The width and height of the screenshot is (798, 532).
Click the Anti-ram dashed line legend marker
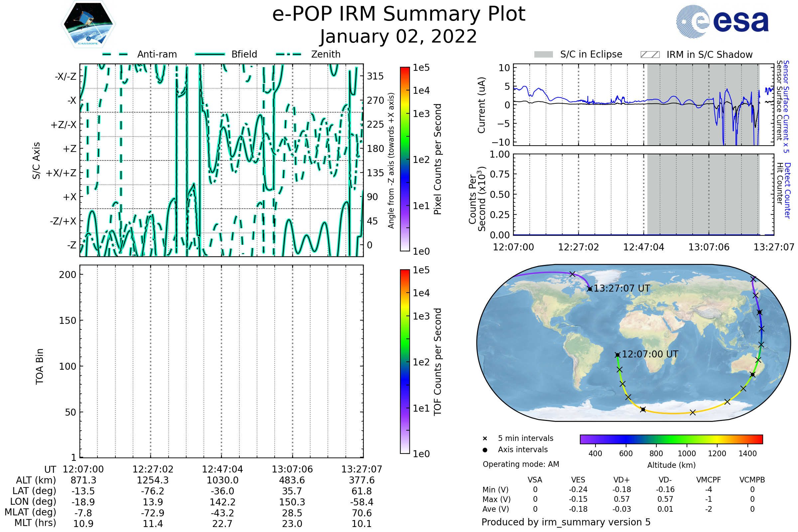tap(115, 54)
